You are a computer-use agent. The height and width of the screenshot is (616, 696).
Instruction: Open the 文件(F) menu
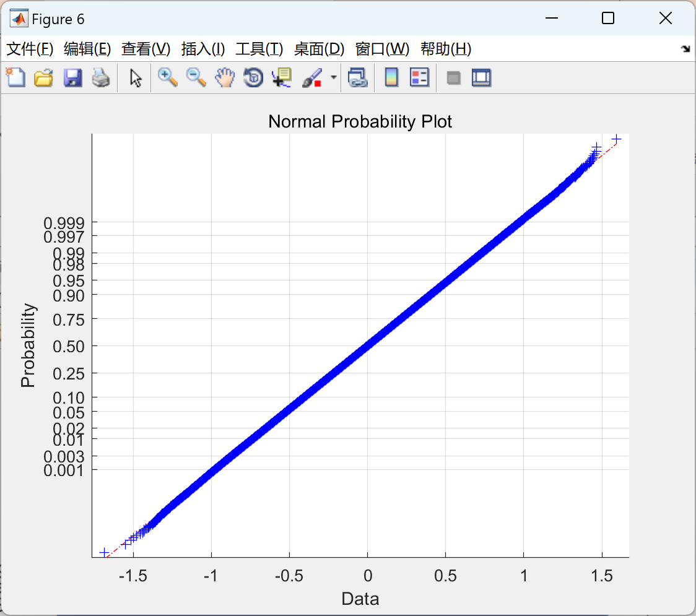pyautogui.click(x=30, y=49)
